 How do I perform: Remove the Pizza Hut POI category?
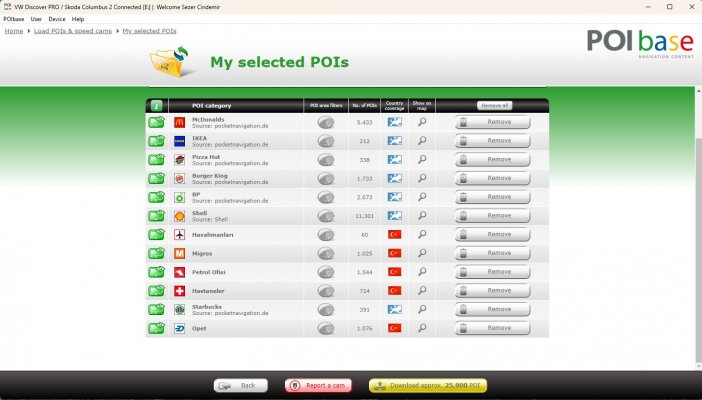492,159
